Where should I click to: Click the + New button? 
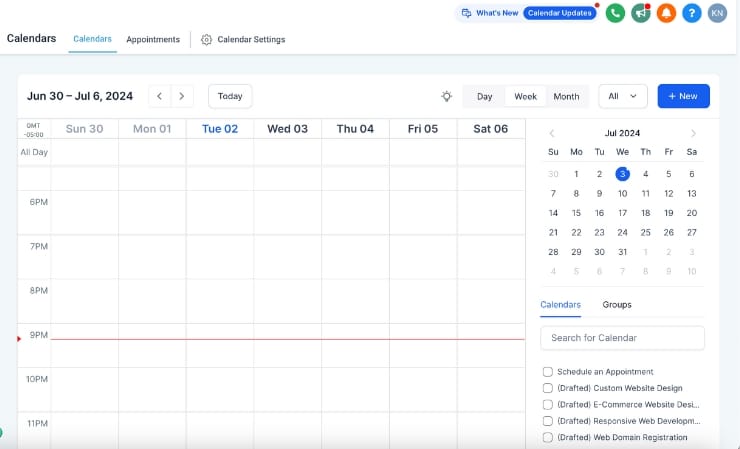683,96
